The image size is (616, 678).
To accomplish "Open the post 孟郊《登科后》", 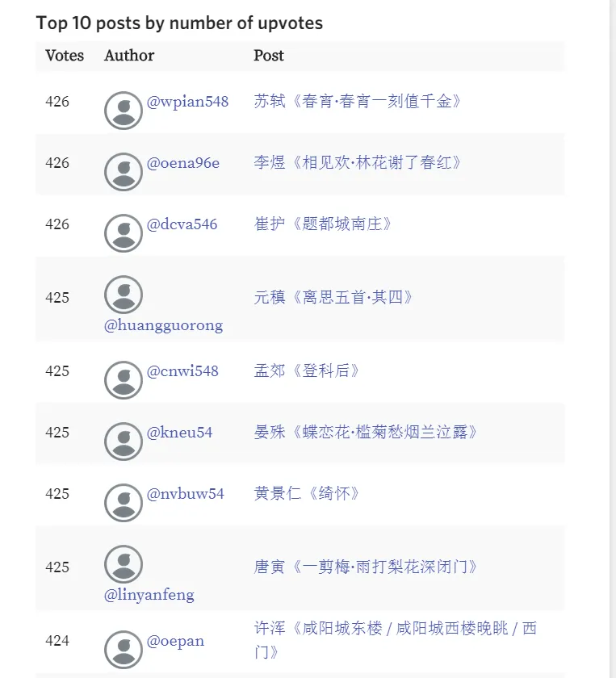I will pyautogui.click(x=306, y=371).
